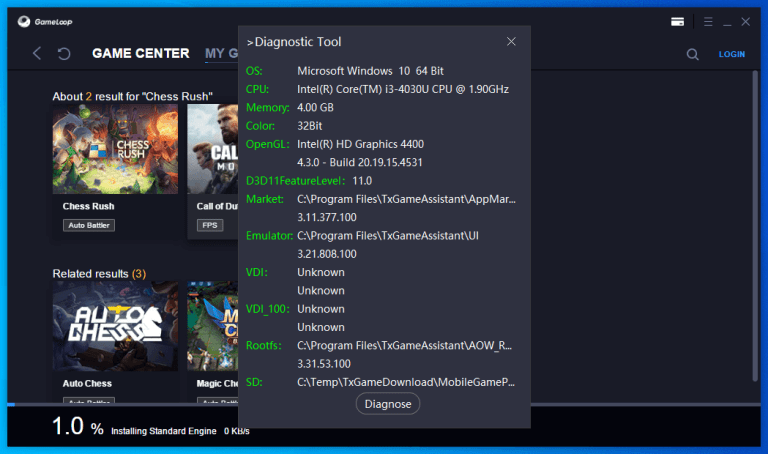768x454 pixels.
Task: Click the OpenGL Intel HD Graphics 4400 text
Action: [x=360, y=144]
